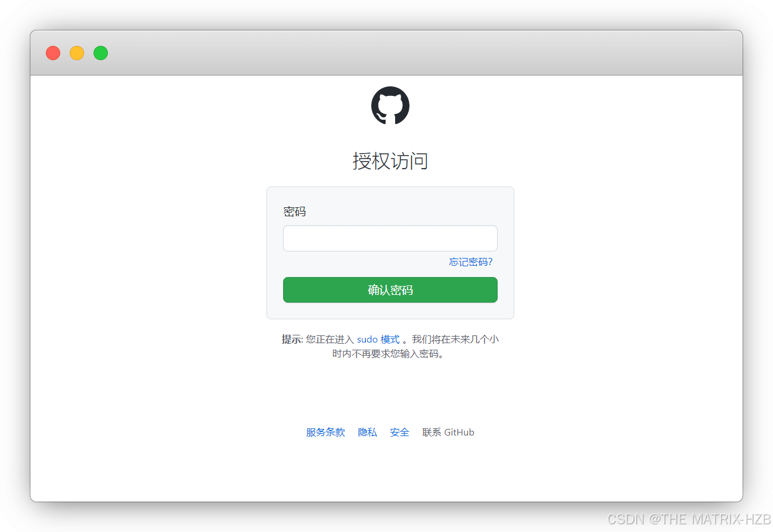
Task: Focus the 密码 password input field
Action: coord(390,238)
